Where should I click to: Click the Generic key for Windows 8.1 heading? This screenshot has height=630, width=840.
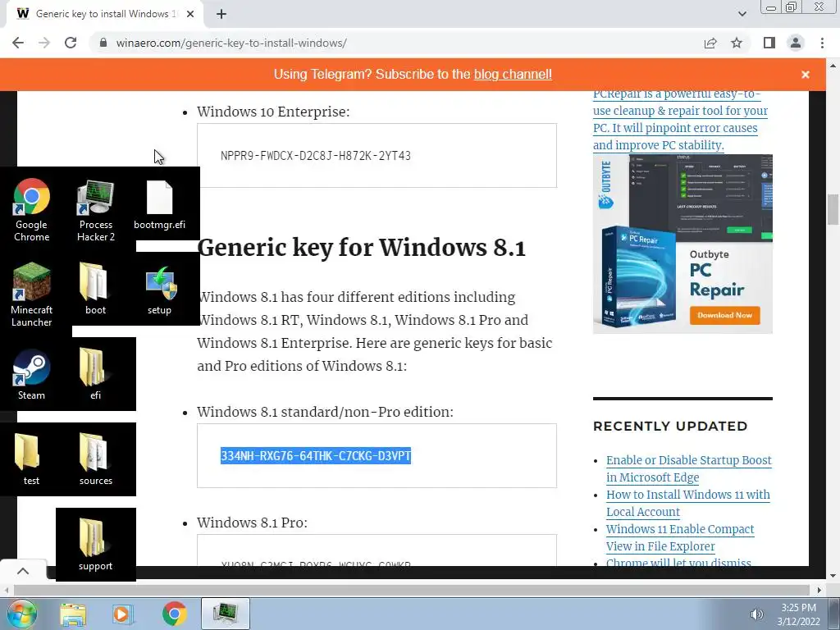(x=362, y=248)
